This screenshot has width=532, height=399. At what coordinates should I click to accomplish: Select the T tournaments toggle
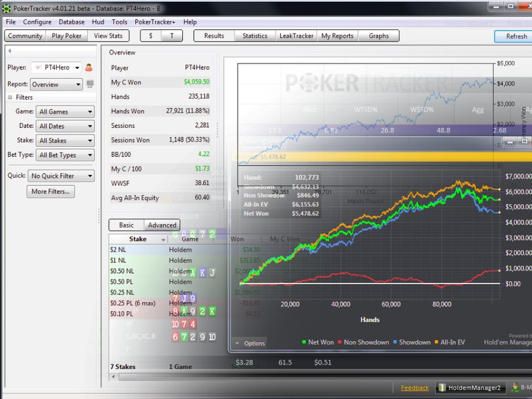[x=172, y=35]
